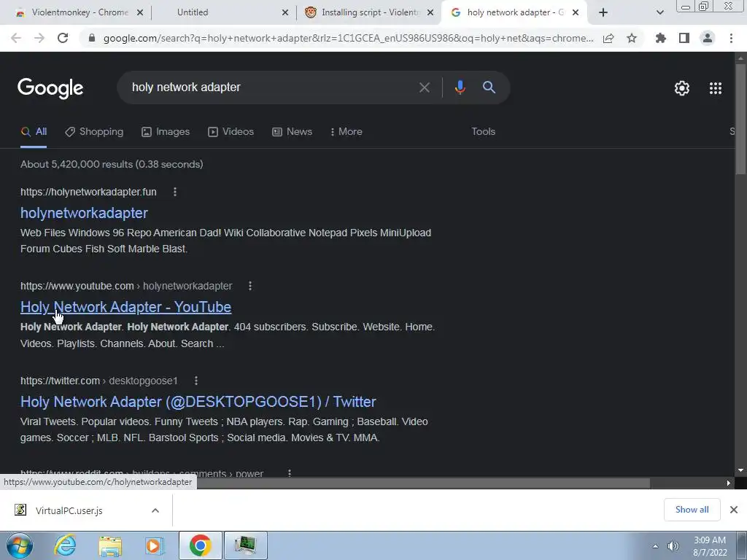This screenshot has height=560, width=747.
Task: Start voice search with microphone
Action: pyautogui.click(x=460, y=87)
